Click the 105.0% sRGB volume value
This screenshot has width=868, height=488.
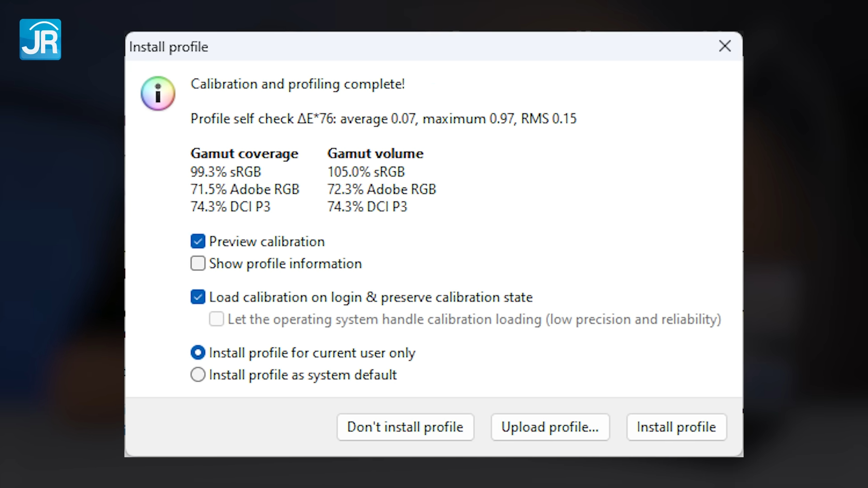366,172
